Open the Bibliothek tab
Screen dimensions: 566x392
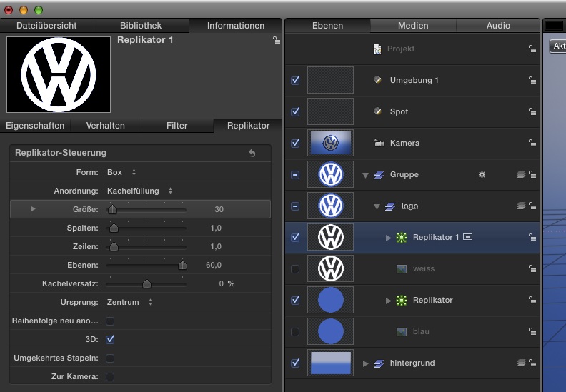pos(141,26)
